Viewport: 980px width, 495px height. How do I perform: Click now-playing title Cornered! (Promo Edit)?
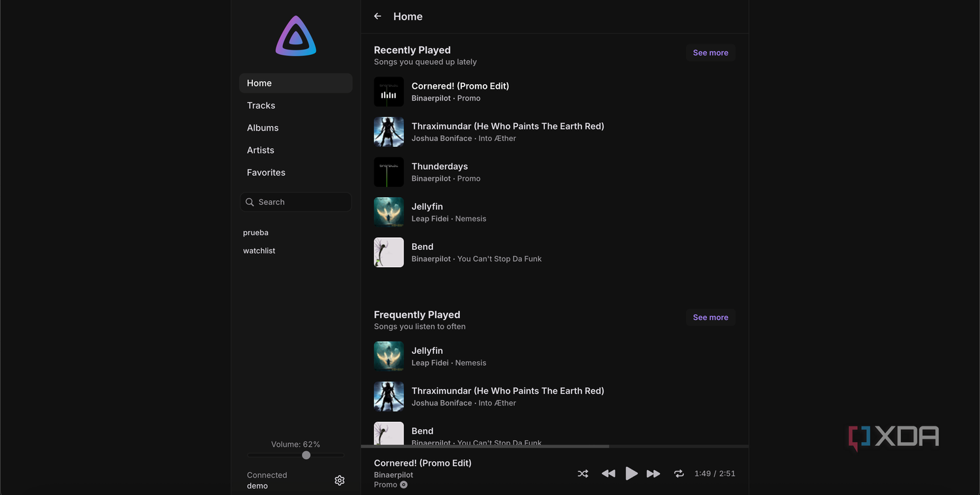coord(423,463)
